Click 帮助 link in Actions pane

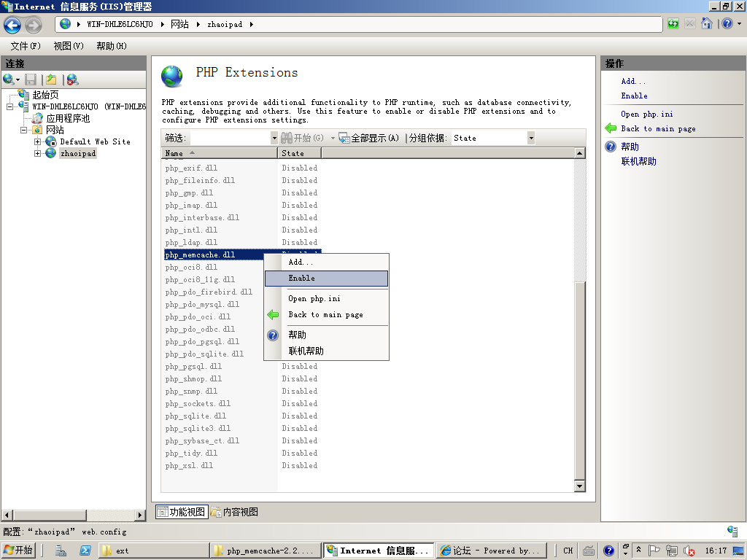pyautogui.click(x=630, y=147)
